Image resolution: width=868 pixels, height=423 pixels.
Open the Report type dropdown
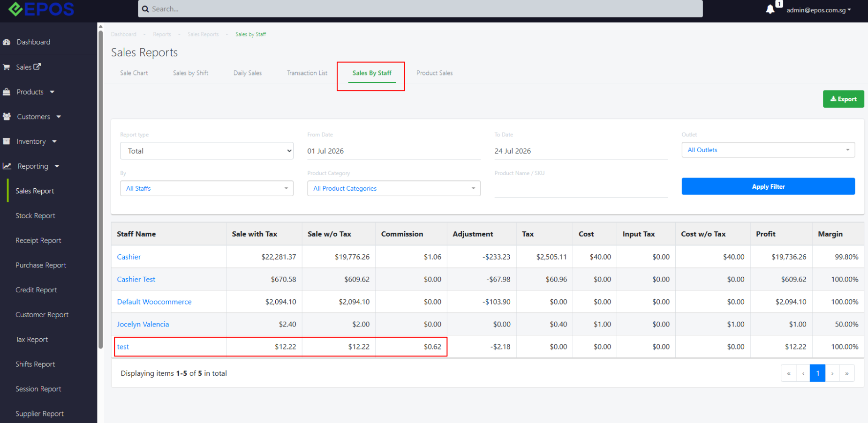tap(207, 151)
